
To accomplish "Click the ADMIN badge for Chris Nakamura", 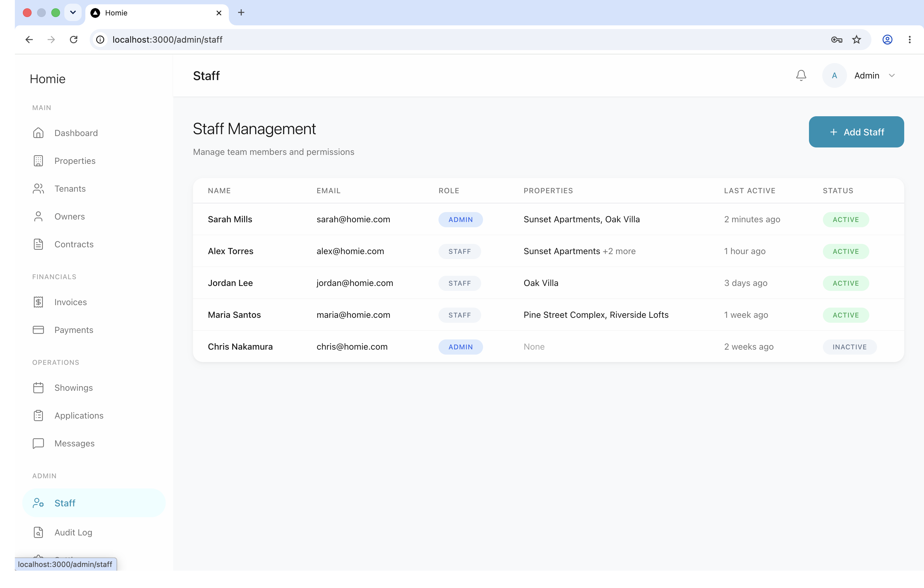I will 460,347.
